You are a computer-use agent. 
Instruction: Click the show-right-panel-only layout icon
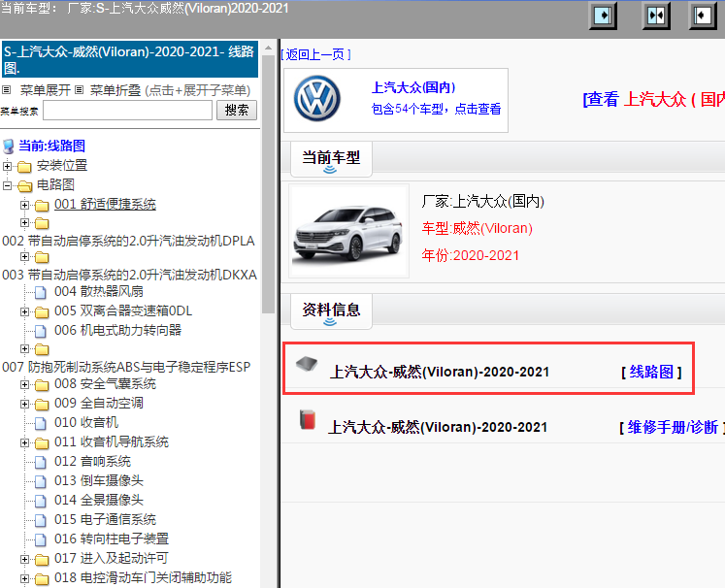(x=603, y=16)
